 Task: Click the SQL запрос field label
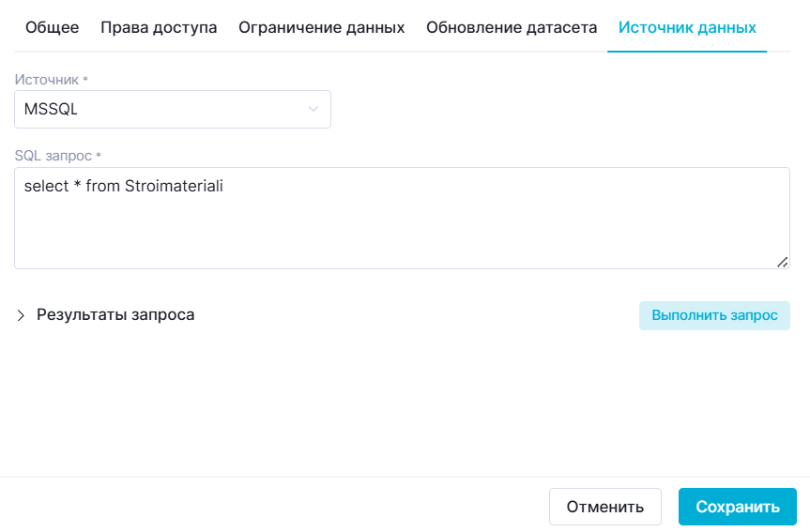tap(53, 155)
